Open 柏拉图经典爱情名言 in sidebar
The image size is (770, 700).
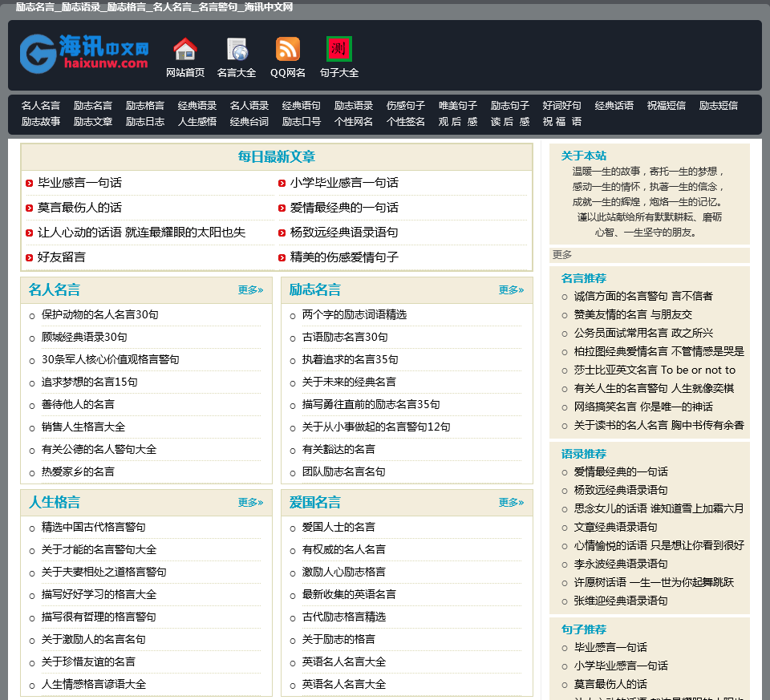coord(659,351)
